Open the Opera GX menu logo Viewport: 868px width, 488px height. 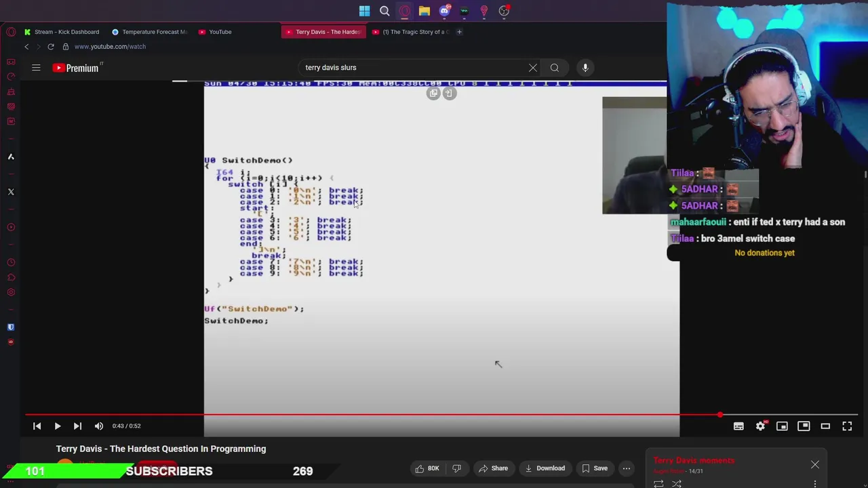(11, 32)
